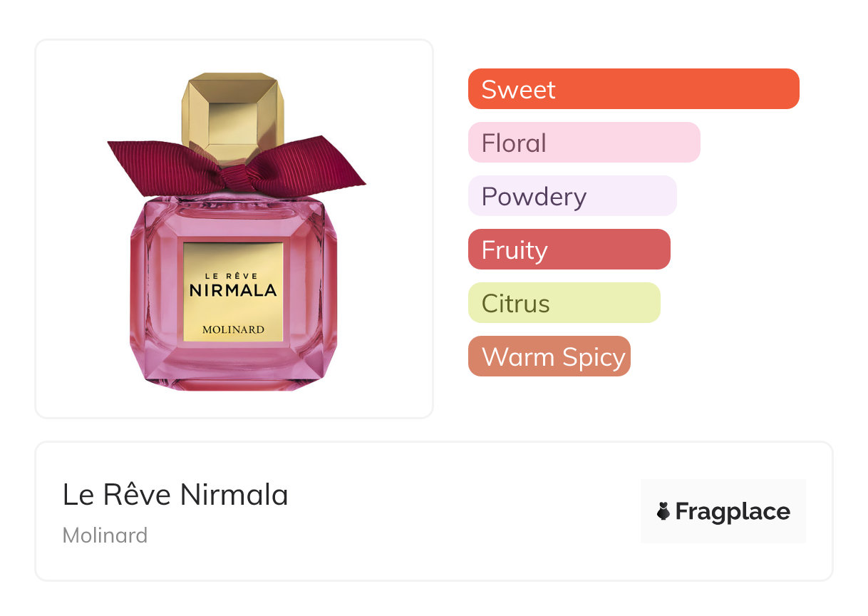Viewport: 868px width, 616px height.
Task: Click the Powdery accord bar
Action: pyautogui.click(x=572, y=196)
